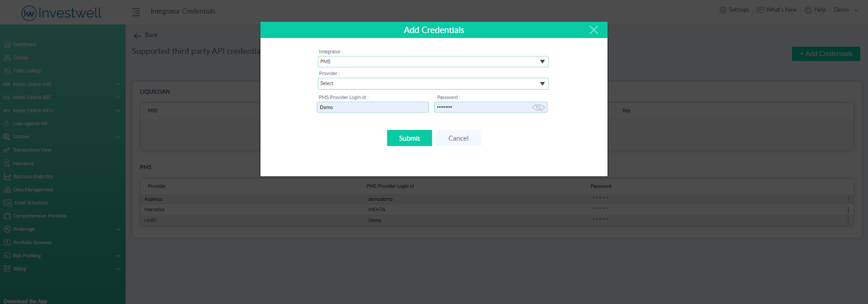The width and height of the screenshot is (868, 304).
Task: Open options menu for Marcellus row
Action: pyautogui.click(x=848, y=210)
